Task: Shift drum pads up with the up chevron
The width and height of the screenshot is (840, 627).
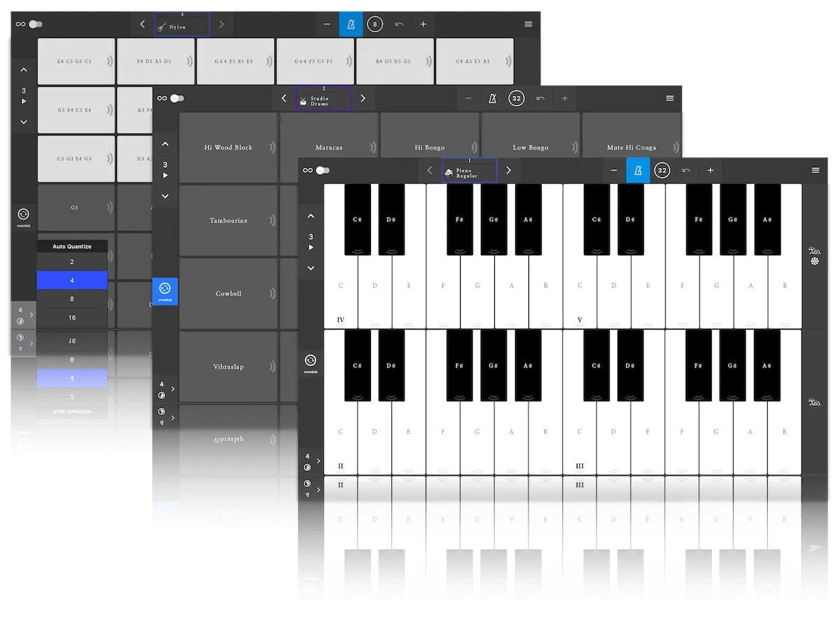Action: 165,144
